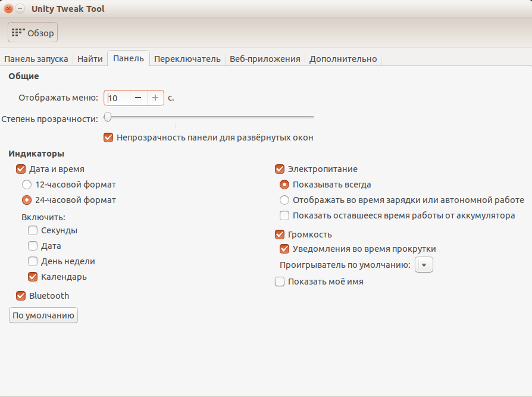Screen dimensions: 532x397
Task: Decrease menu display time with minus
Action: click(137, 98)
